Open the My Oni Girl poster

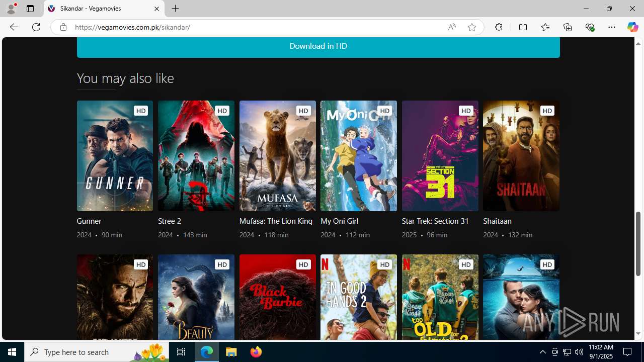[359, 156]
